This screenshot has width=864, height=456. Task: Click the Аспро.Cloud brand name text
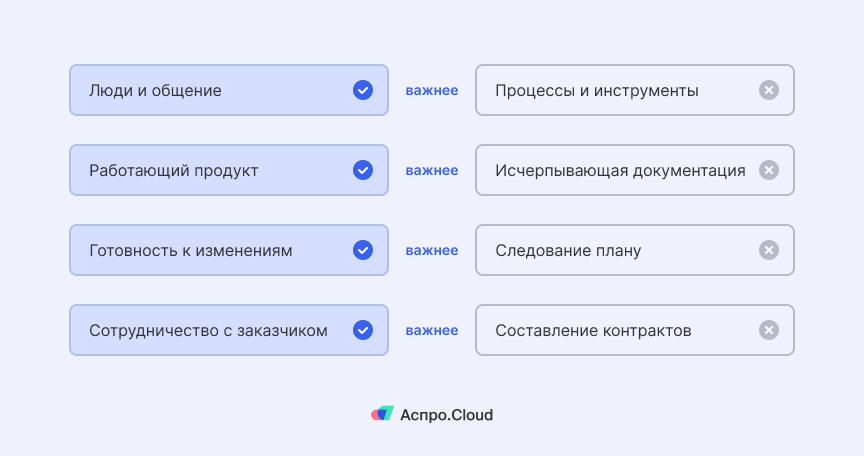click(446, 415)
